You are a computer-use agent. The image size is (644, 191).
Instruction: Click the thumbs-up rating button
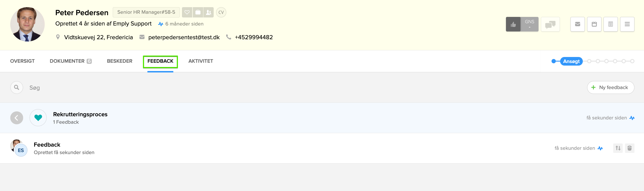(x=513, y=24)
